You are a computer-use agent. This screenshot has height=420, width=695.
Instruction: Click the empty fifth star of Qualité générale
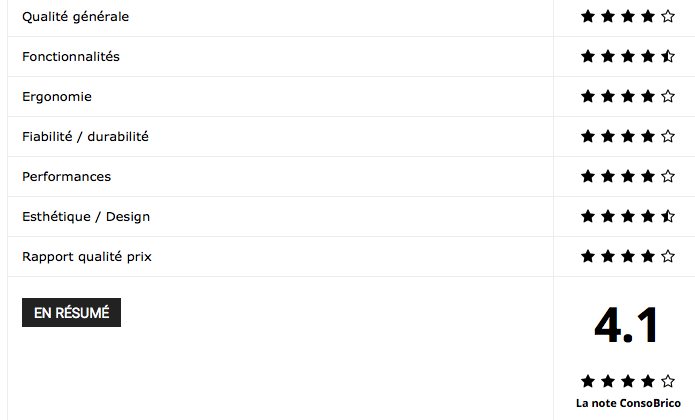tap(668, 16)
